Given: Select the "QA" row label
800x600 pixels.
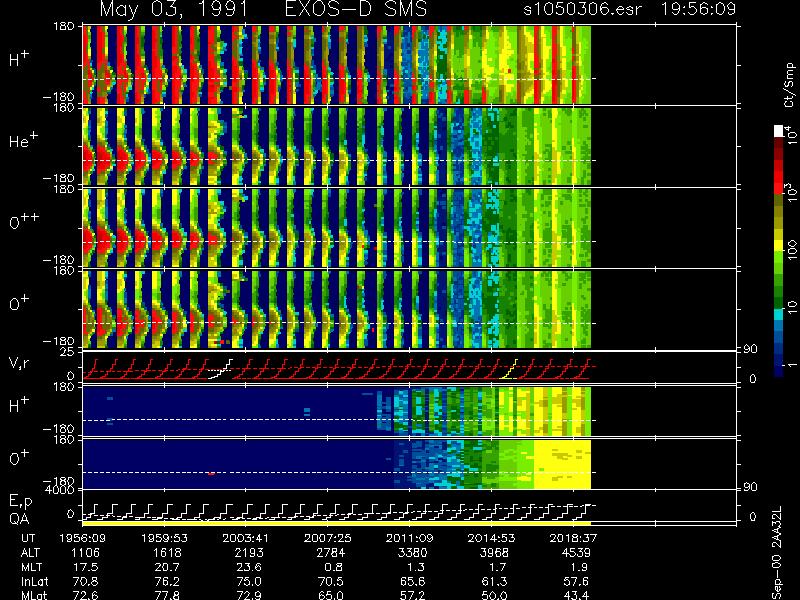Looking at the screenshot, I should (x=19, y=518).
